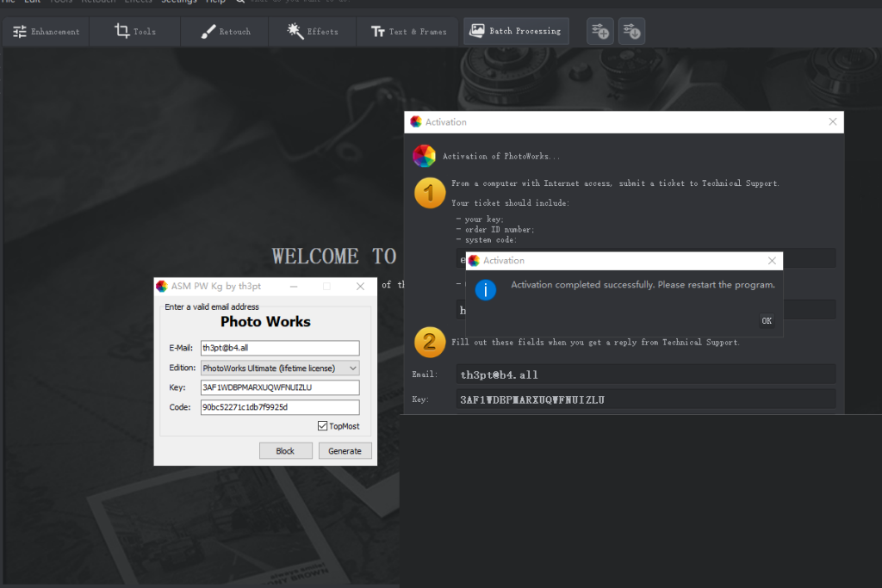Click the Email field in Activation window
The image size is (882, 588).
[646, 374]
